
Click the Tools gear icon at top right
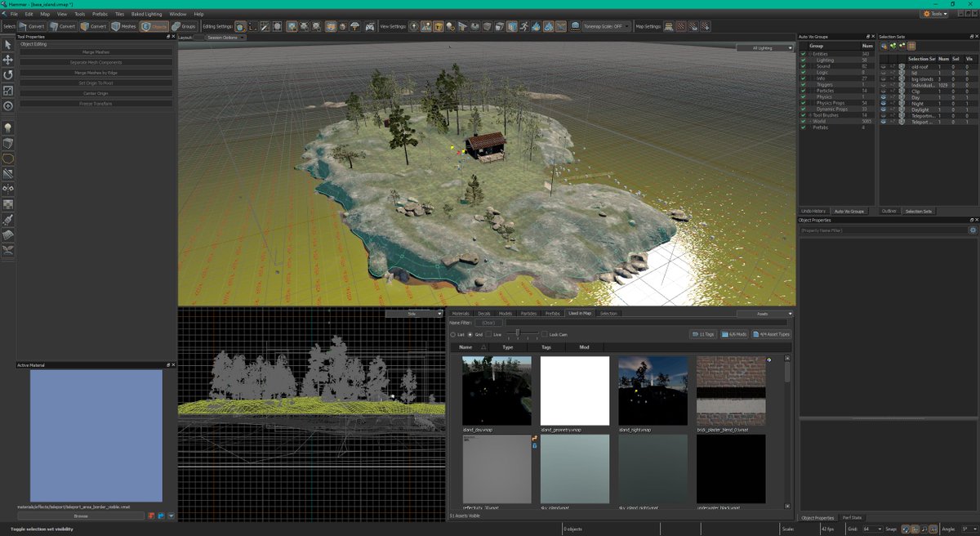tap(936, 14)
